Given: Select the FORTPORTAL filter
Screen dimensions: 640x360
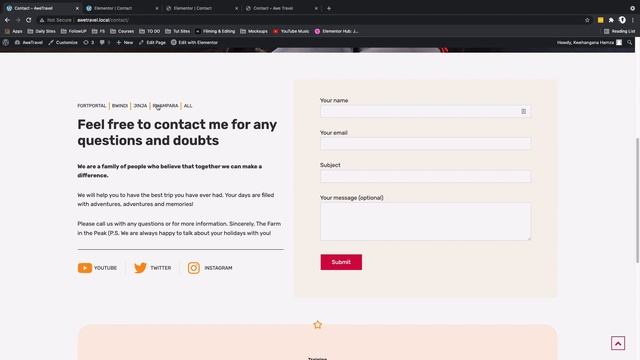Looking at the screenshot, I should [x=92, y=106].
